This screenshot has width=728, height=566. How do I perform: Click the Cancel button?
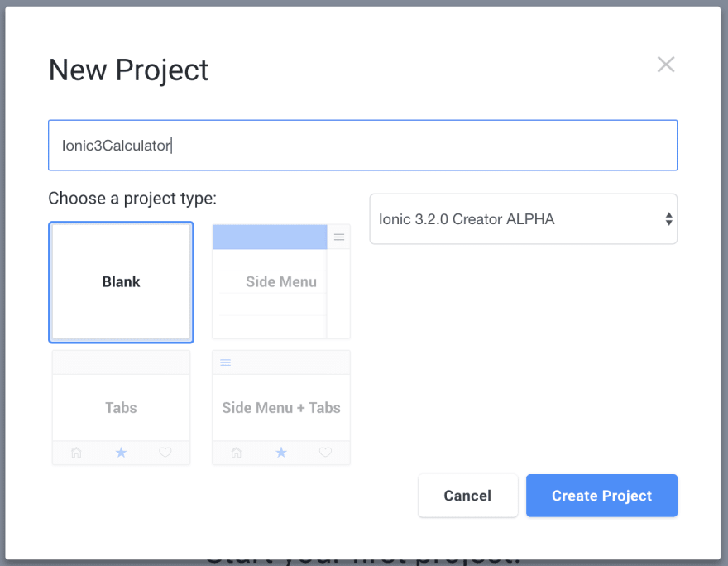pyautogui.click(x=467, y=496)
